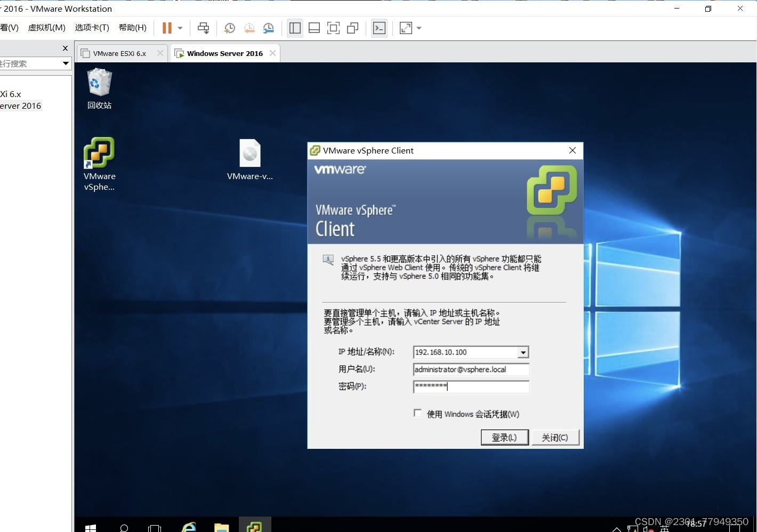The image size is (757, 532).
Task: Open the 帮助(H) menu
Action: pos(132,28)
